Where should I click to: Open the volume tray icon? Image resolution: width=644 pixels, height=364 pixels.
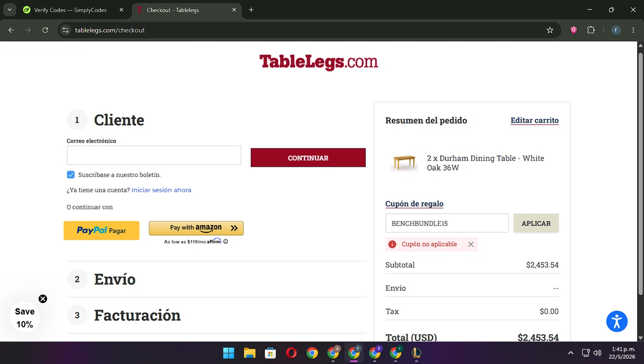[x=597, y=353]
